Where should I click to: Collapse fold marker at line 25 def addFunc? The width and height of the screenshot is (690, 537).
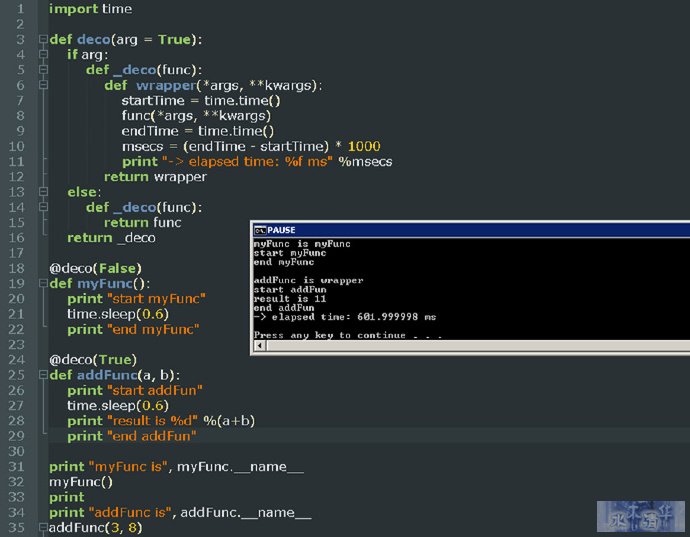coord(43,375)
